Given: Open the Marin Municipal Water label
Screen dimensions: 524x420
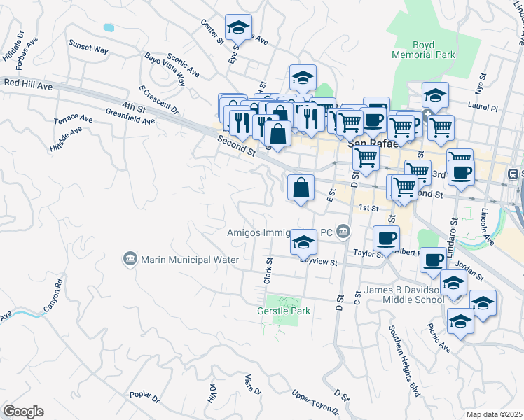Looking at the screenshot, I should coord(190,260).
